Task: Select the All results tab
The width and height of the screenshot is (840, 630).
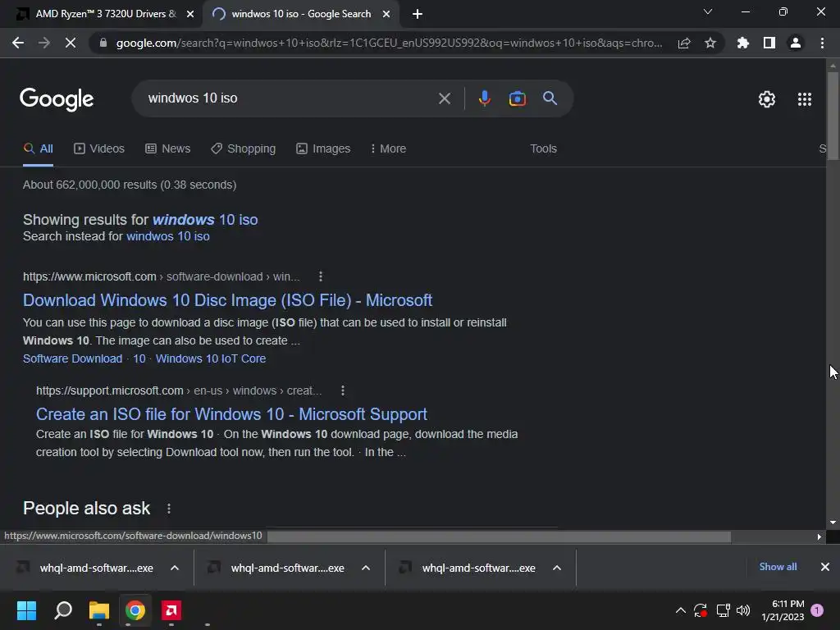Action: [x=38, y=149]
